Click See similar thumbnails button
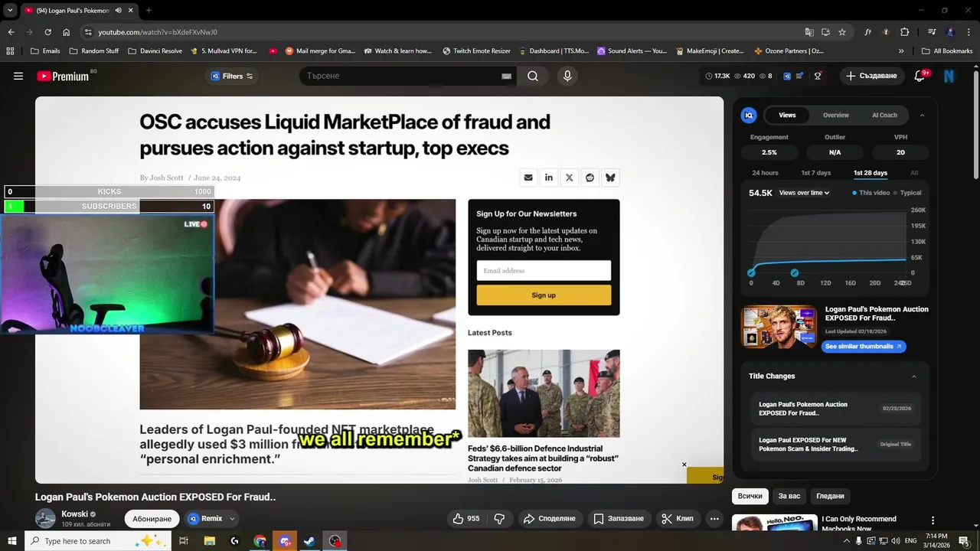980x551 pixels. 864,347
